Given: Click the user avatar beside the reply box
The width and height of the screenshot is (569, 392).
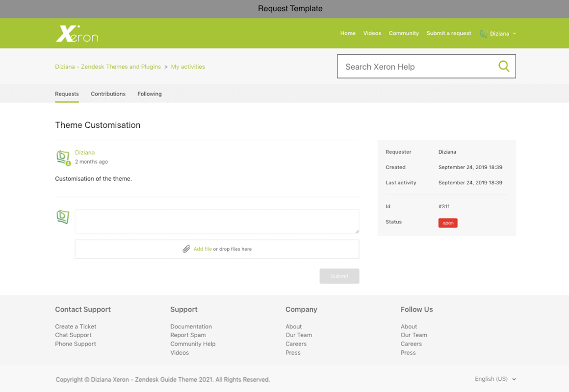Looking at the screenshot, I should click(63, 217).
